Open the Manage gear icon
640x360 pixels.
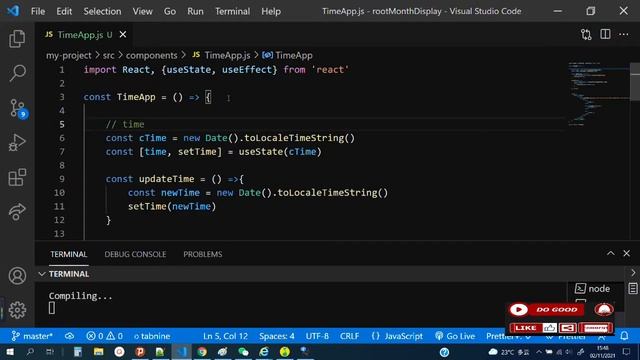17,310
